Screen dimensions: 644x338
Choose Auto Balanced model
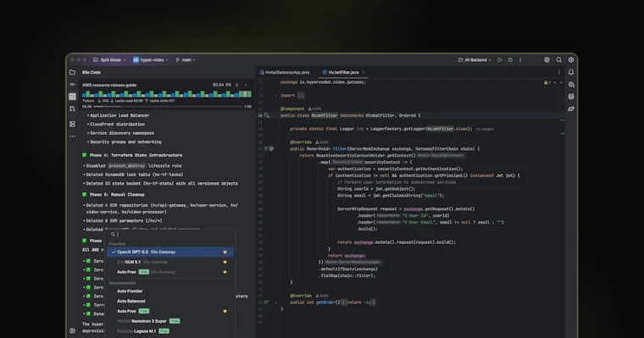170,301
